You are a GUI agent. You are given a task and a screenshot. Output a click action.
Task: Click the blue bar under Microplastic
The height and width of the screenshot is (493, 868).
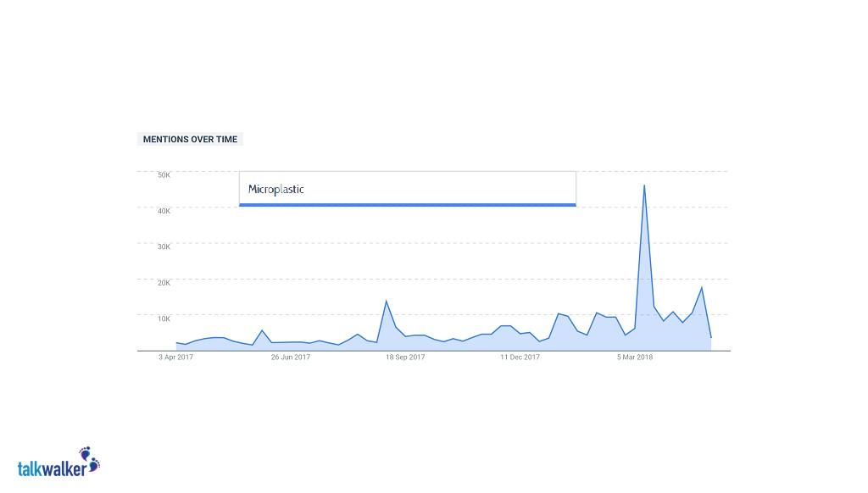[x=407, y=204]
